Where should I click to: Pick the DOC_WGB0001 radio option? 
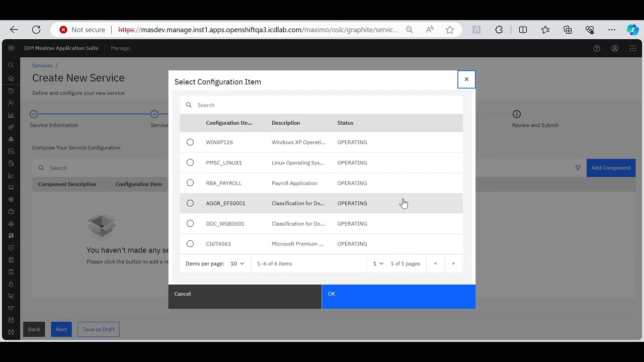190,223
